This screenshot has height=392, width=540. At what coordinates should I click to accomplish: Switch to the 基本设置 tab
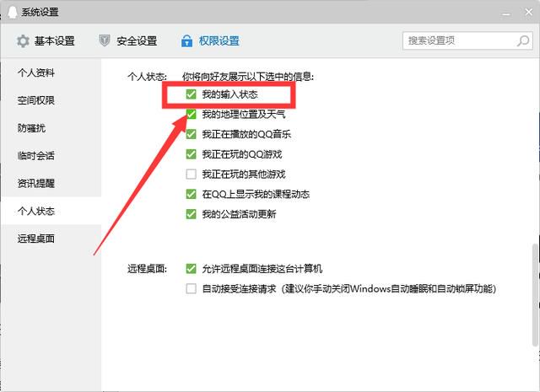[46, 41]
